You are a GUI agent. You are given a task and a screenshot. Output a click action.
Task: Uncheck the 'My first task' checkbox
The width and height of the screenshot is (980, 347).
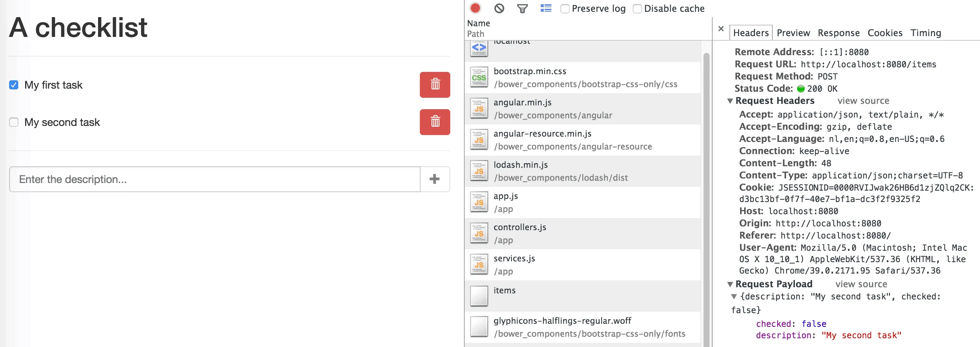point(14,85)
